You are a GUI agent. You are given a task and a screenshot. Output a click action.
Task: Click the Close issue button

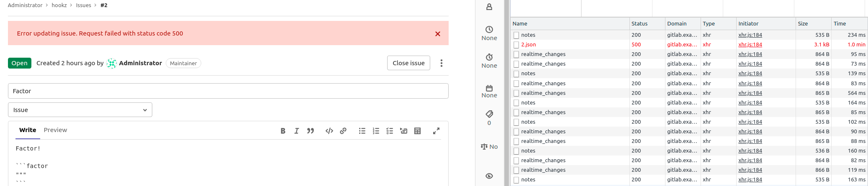(408, 63)
